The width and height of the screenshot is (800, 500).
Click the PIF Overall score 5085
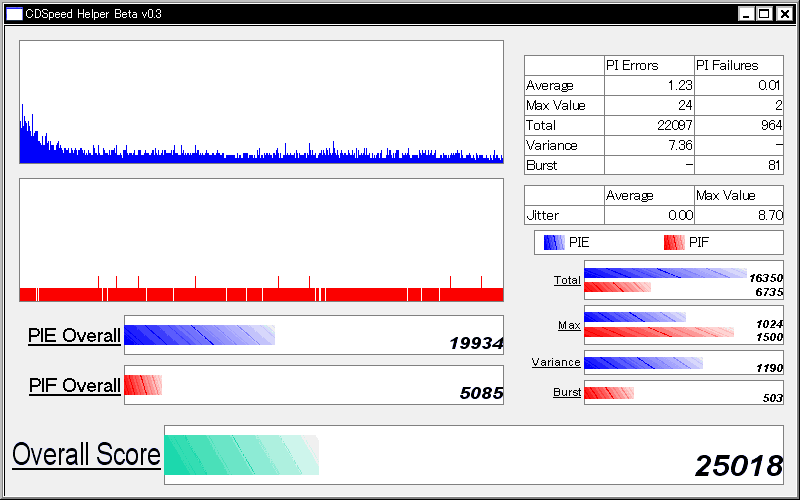coord(482,393)
